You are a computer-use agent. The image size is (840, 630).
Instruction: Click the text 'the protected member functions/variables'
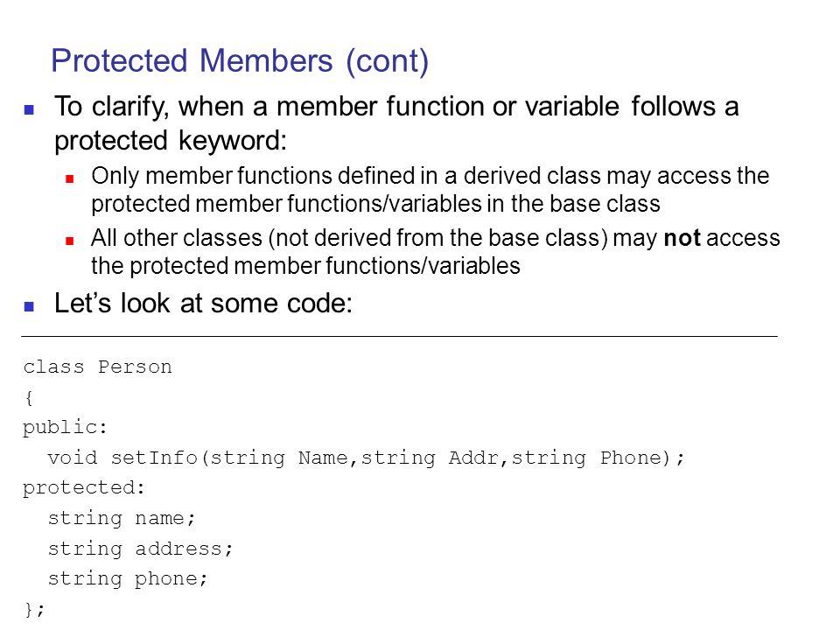click(305, 266)
